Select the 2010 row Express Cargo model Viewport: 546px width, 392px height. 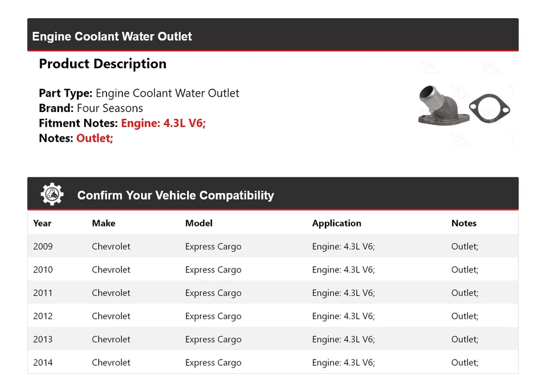tap(213, 270)
